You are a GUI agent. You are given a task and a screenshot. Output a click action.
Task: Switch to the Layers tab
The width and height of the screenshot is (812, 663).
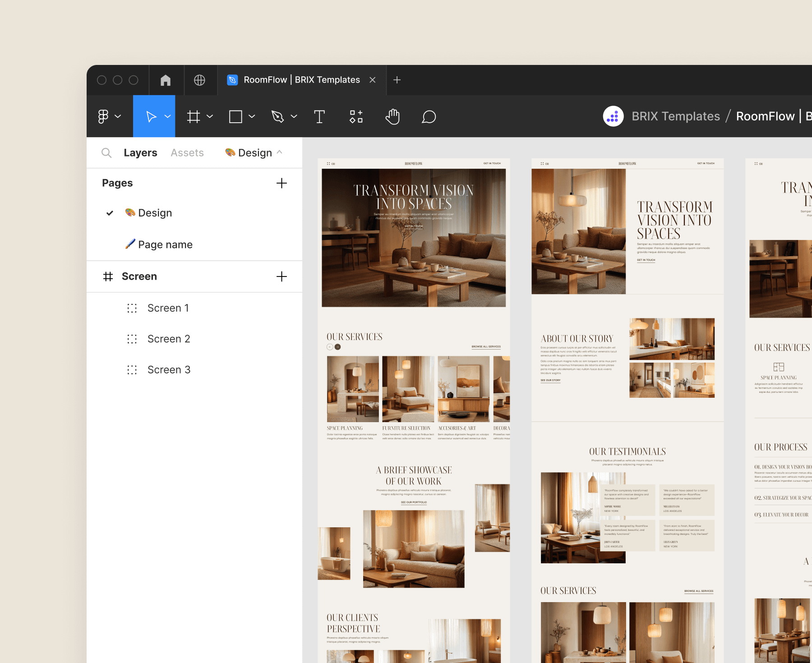(x=140, y=152)
